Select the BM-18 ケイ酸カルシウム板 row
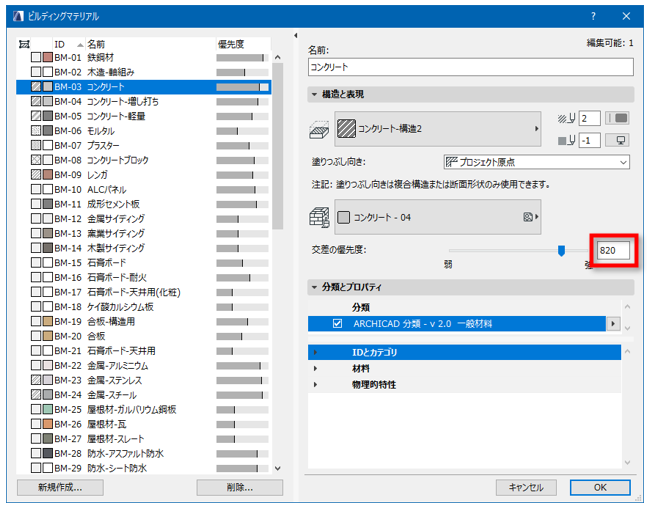653x512 pixels. click(144, 307)
